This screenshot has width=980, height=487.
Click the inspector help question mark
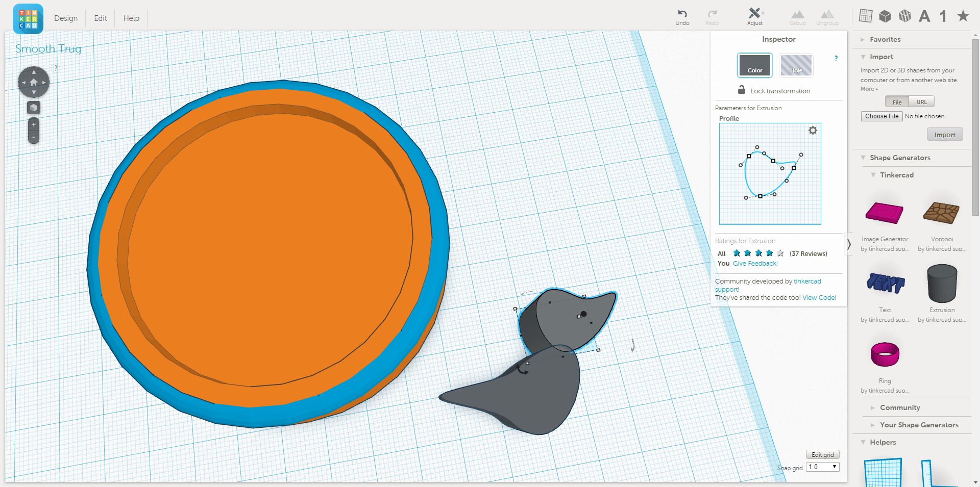click(x=836, y=58)
